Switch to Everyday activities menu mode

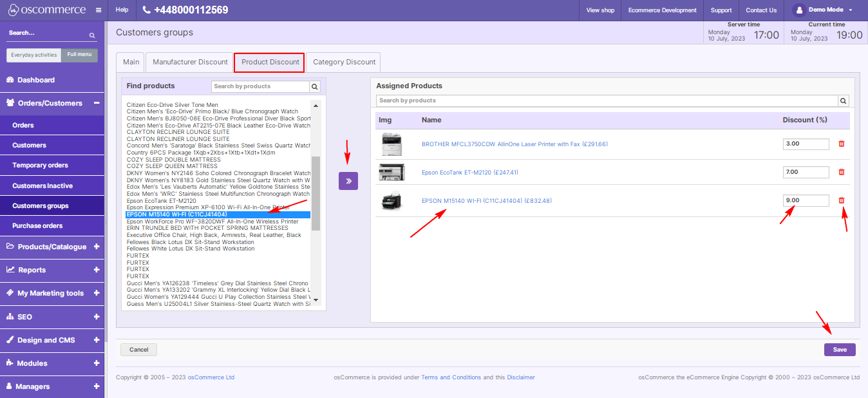coord(34,55)
